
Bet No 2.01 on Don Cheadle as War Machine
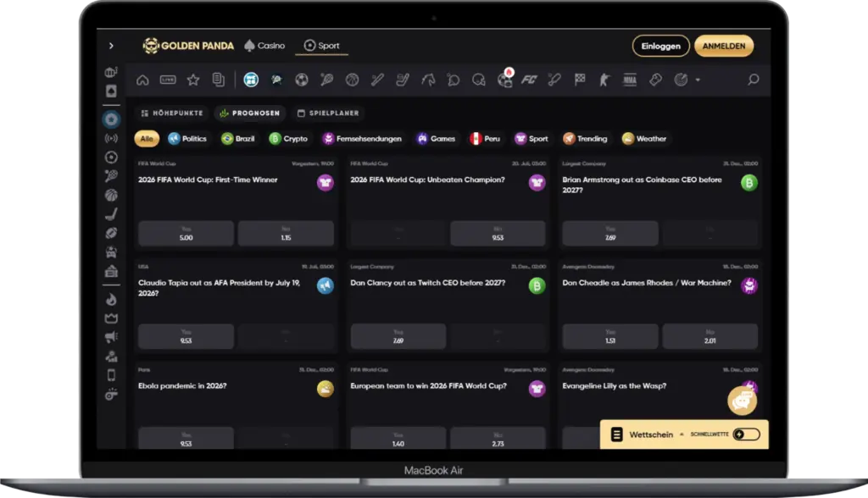pos(710,336)
